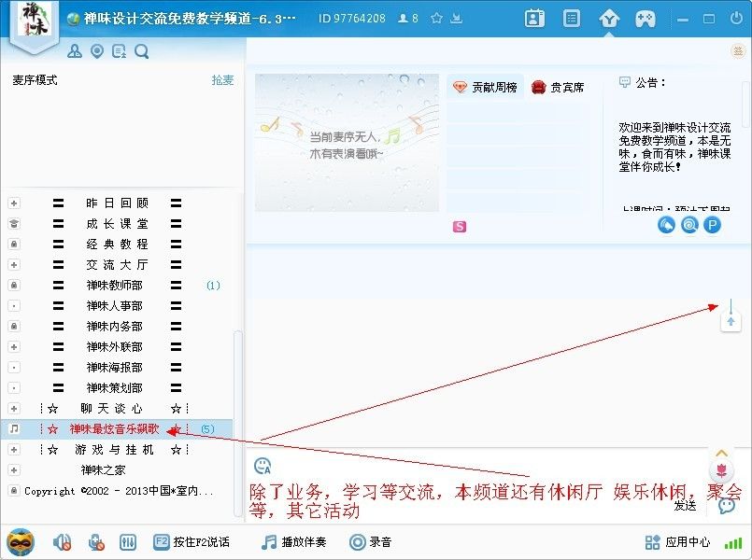Click the channel ID 97764208

[352, 19]
